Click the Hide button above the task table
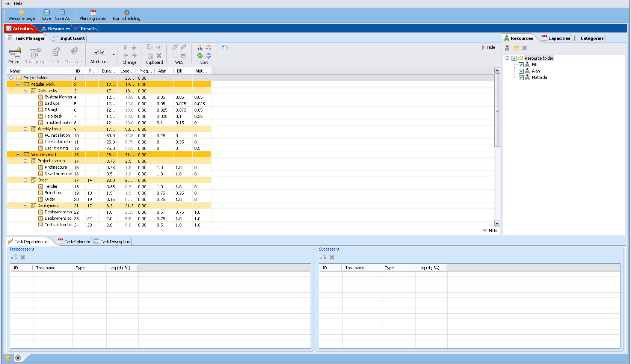This screenshot has height=364, width=631. pyautogui.click(x=489, y=47)
